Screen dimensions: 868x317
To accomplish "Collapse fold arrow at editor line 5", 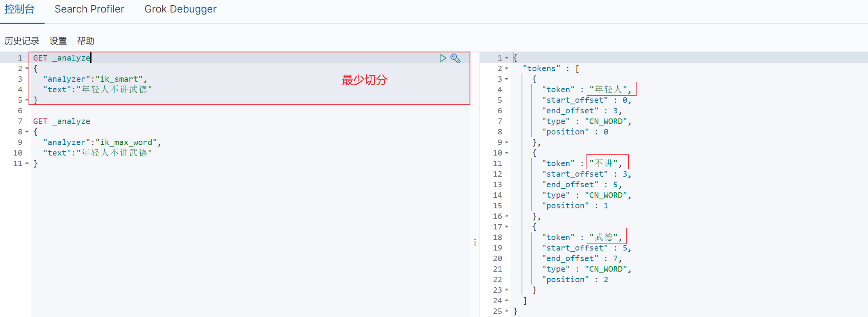I will [27, 100].
